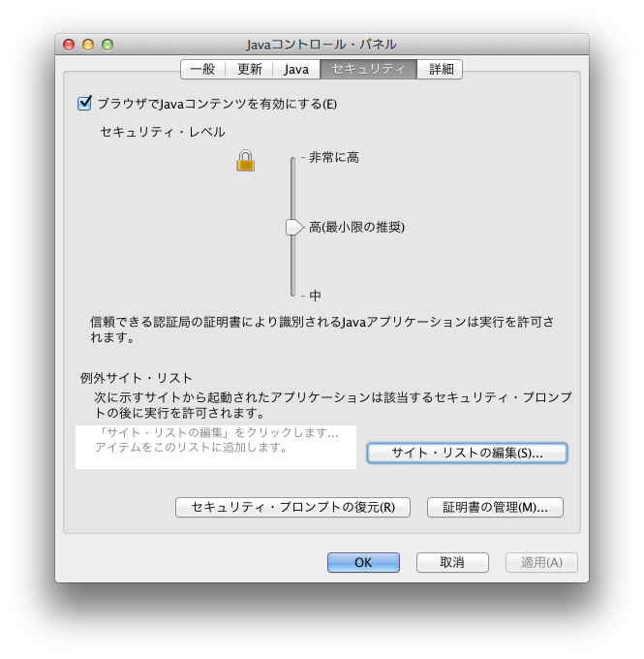Screen dimensions: 644x659
Task: Switch to the 一般 tab
Action: point(203,69)
